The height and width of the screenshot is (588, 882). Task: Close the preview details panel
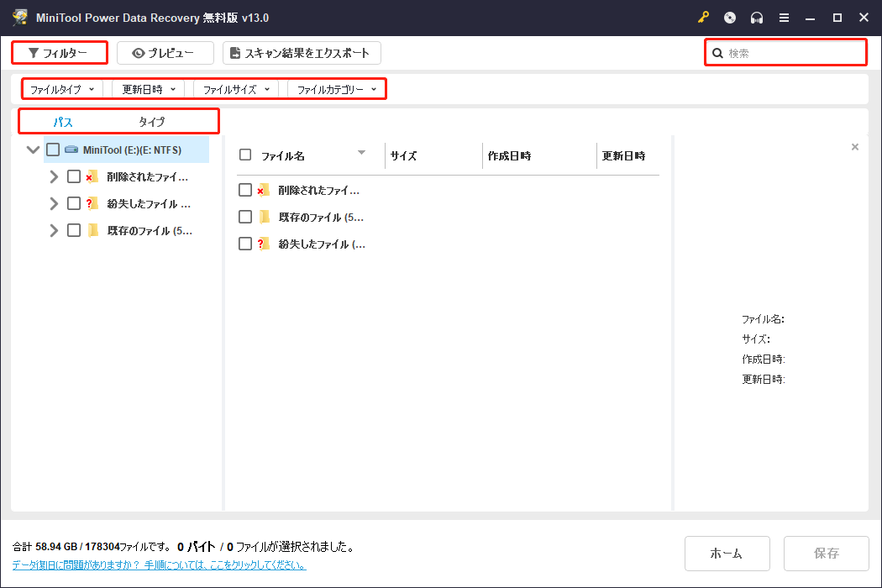tap(855, 147)
